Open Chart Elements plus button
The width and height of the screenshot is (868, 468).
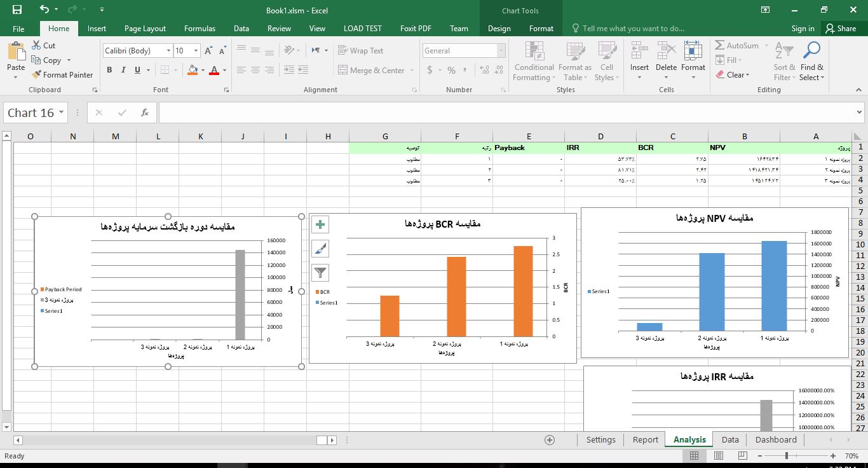(x=320, y=224)
